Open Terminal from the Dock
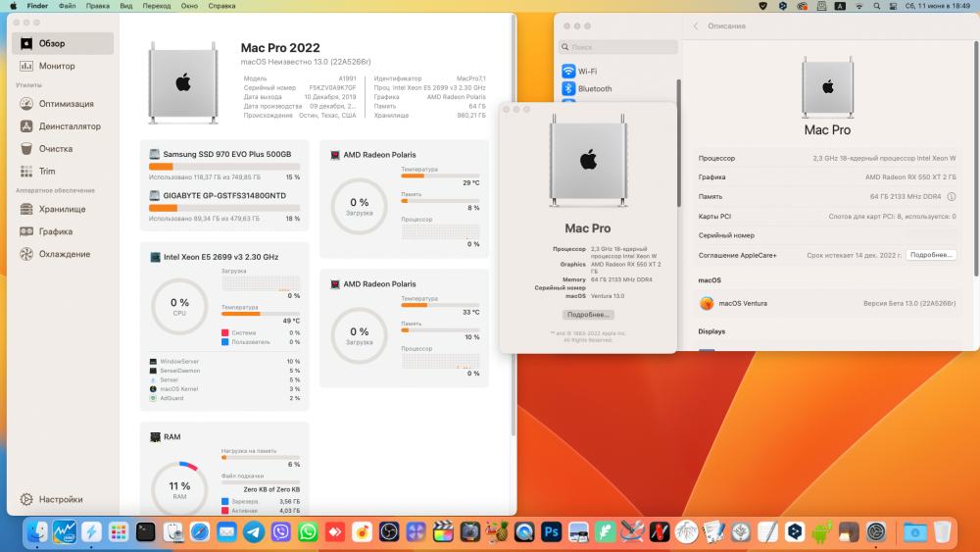Screen dimensions: 980x552 [x=146, y=532]
